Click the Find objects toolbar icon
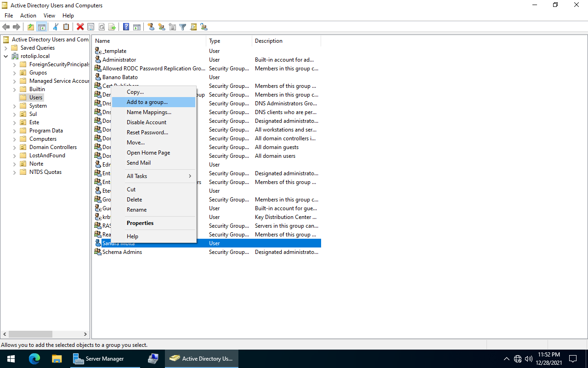Viewport: 588px width, 368px height. pyautogui.click(x=193, y=27)
